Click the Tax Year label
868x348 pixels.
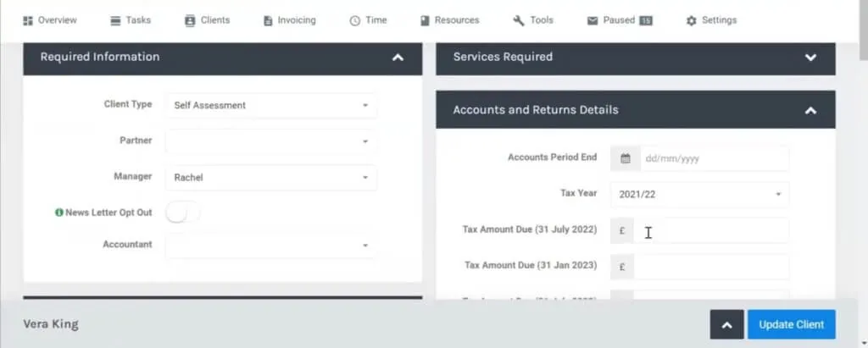pos(578,193)
